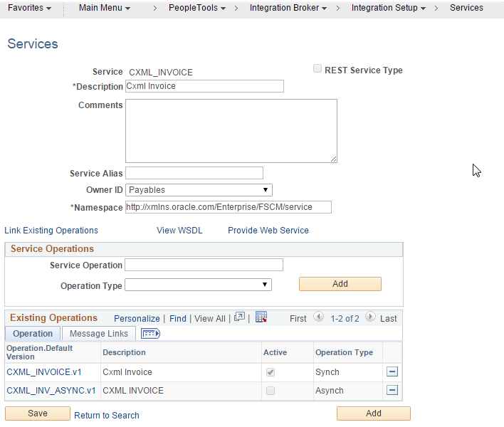This screenshot has width=504, height=427.
Task: Click the Provide Web Service link
Action: tap(268, 231)
